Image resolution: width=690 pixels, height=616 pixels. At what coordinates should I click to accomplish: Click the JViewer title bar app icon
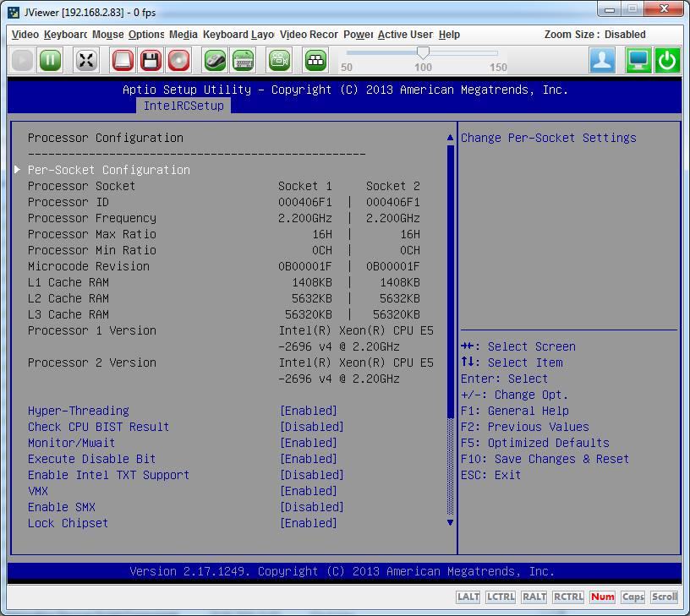click(14, 13)
